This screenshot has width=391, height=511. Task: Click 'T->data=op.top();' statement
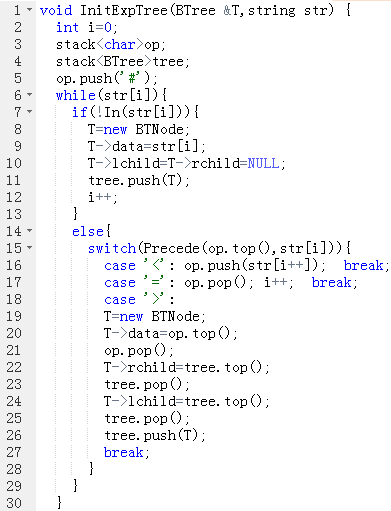[171, 333]
